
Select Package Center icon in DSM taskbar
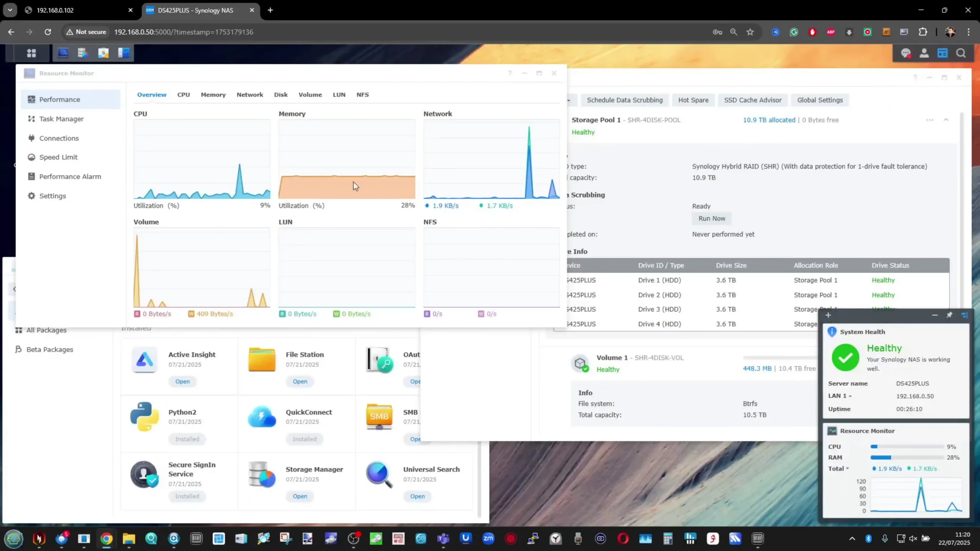click(103, 53)
